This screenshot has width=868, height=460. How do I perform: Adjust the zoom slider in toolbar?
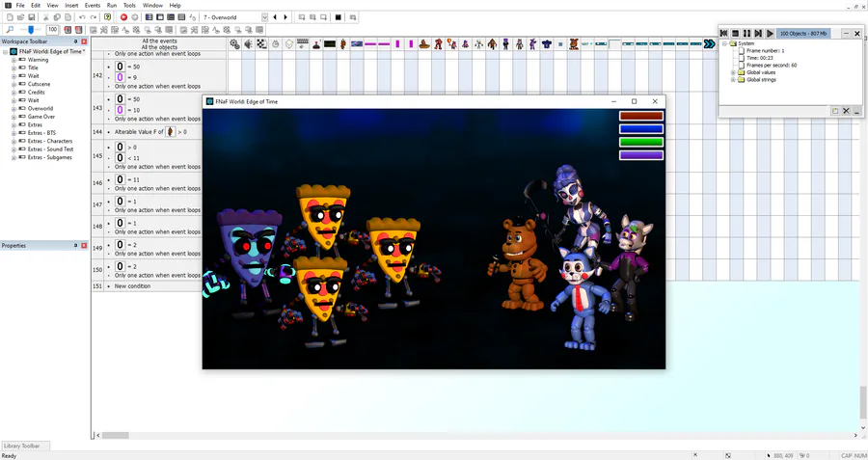31,30
